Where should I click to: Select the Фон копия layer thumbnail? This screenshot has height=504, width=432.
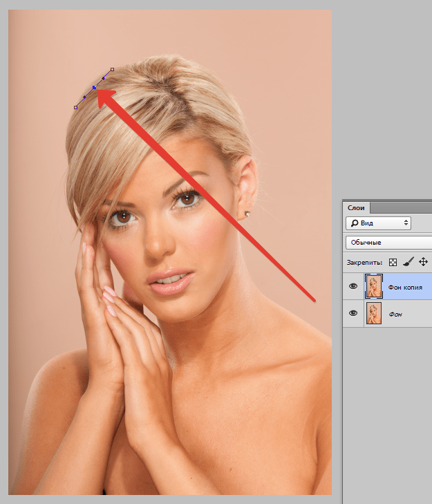(374, 286)
